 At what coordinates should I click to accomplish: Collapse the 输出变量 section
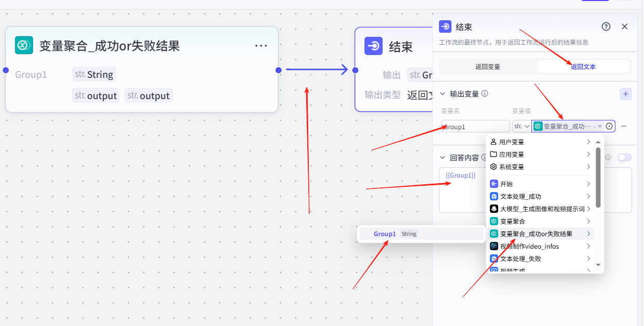click(443, 94)
